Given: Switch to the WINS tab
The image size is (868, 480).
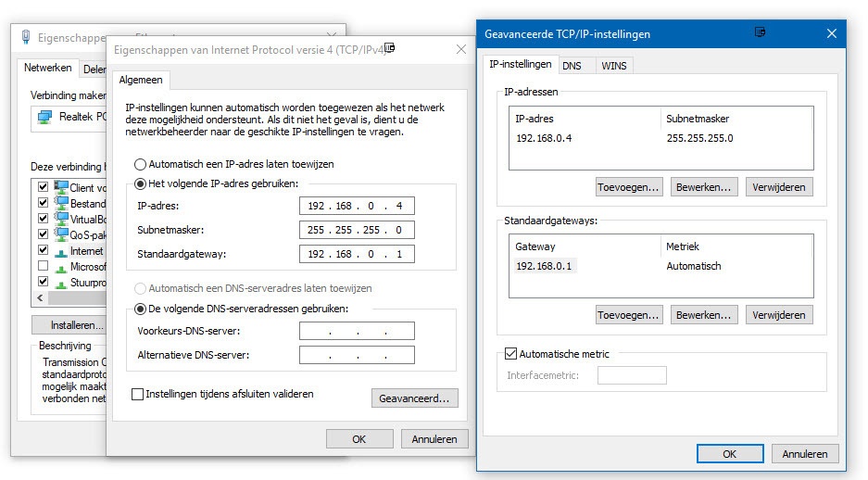Looking at the screenshot, I should coord(614,66).
